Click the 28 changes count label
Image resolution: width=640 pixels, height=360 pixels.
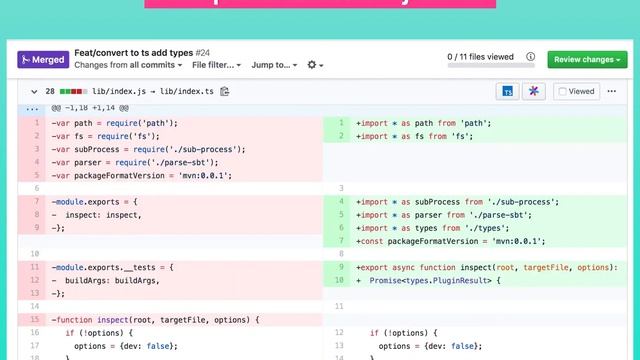tap(50, 91)
